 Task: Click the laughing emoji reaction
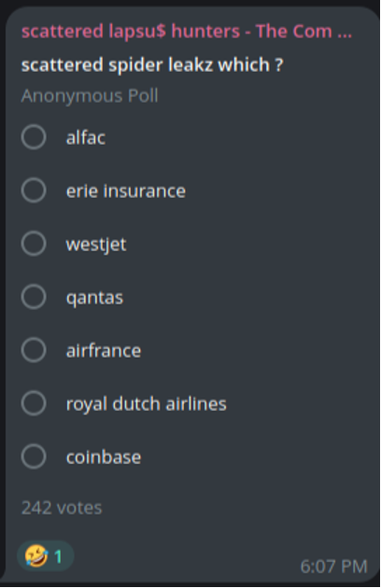pos(45,556)
